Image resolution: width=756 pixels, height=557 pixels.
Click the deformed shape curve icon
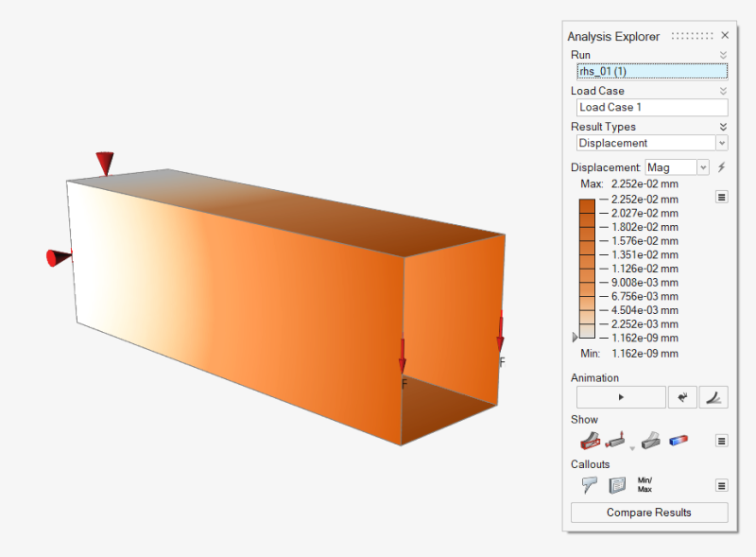click(x=713, y=398)
